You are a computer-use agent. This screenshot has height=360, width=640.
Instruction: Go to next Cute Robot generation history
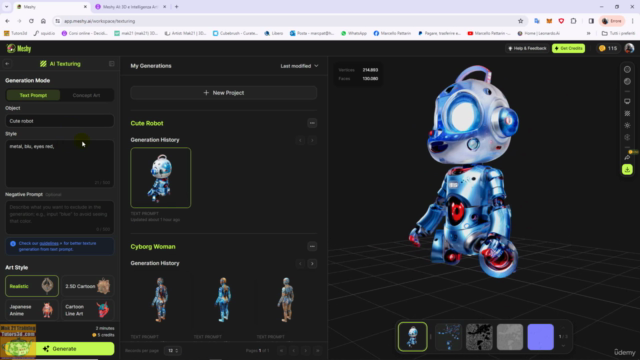click(x=312, y=140)
